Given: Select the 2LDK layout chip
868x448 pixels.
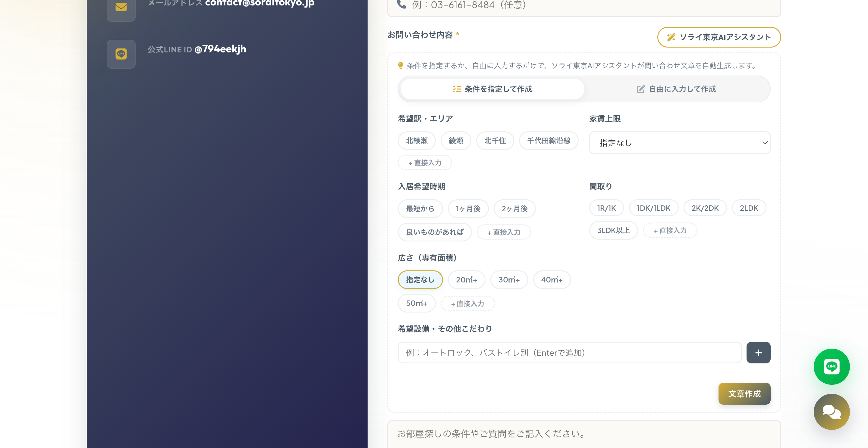Looking at the screenshot, I should 748,208.
